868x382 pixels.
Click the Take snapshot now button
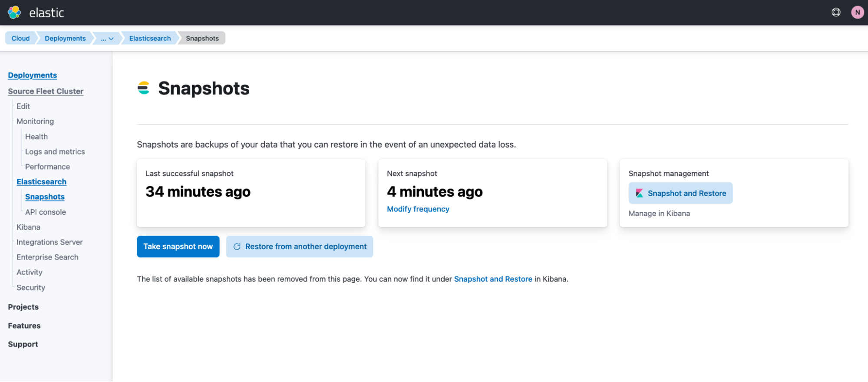coord(178,247)
